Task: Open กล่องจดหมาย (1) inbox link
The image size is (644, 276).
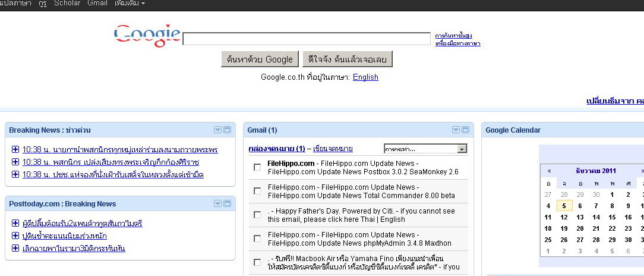Action: coord(277,149)
